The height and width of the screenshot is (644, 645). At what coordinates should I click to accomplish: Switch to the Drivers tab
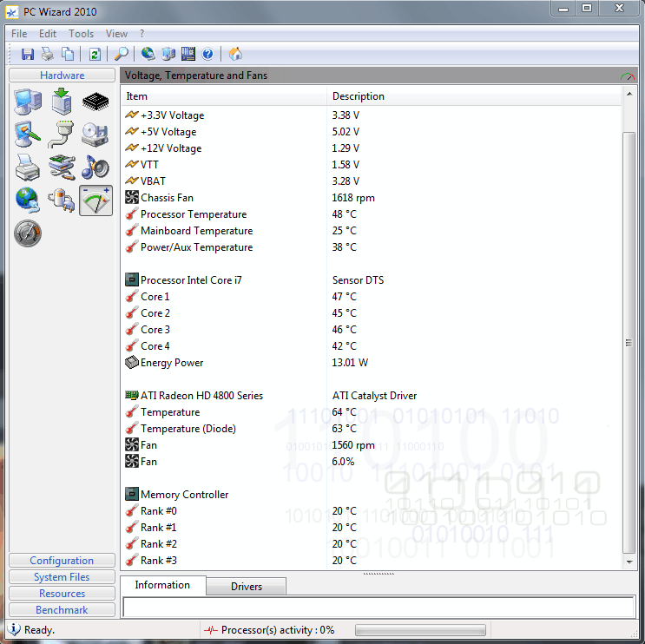(246, 587)
